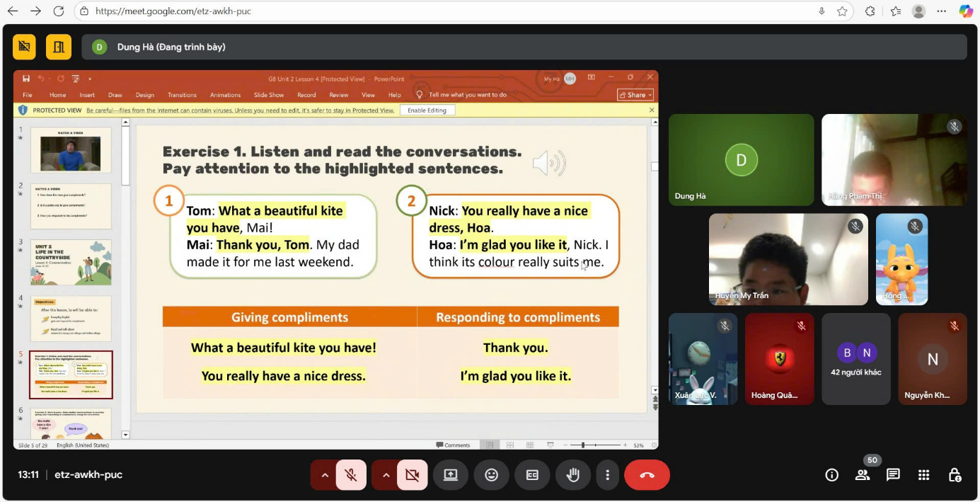Open the emoji reactions button

coord(491,475)
